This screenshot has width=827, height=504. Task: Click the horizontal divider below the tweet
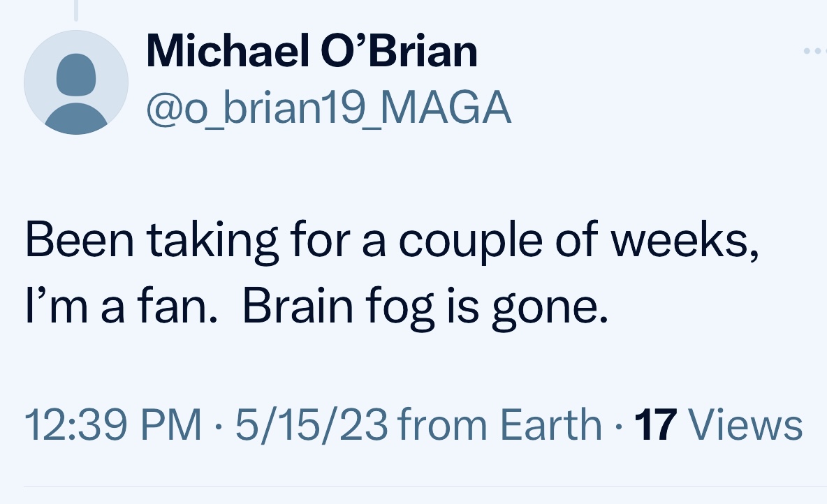419,486
